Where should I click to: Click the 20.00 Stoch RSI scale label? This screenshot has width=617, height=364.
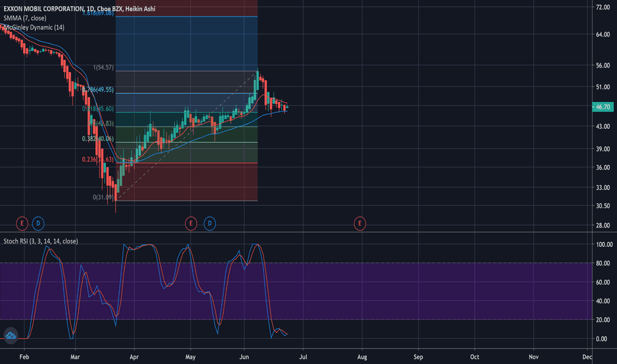click(604, 320)
